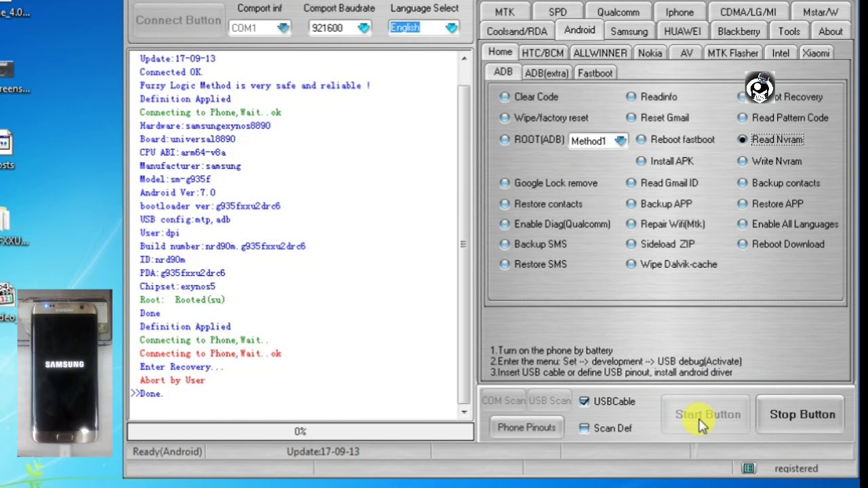Open the CDMA/LG/MI tab
The width and height of the screenshot is (868, 488).
[x=748, y=12]
